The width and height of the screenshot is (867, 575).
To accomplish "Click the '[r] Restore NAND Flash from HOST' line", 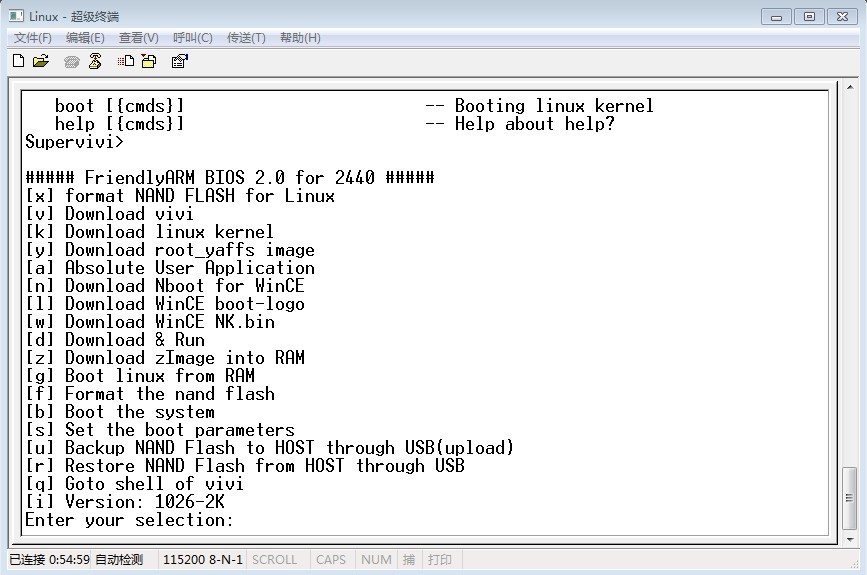I will point(245,466).
